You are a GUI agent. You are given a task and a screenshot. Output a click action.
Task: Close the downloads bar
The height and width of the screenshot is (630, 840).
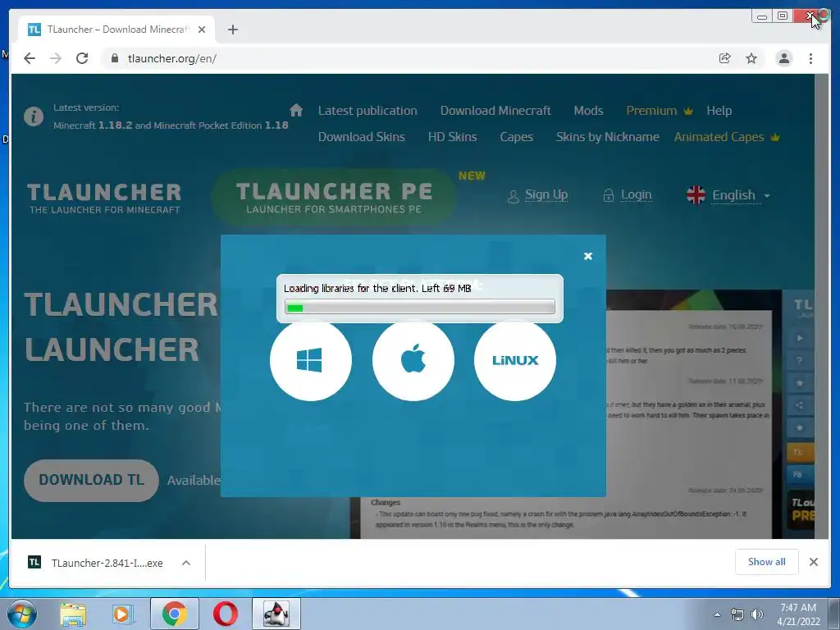[813, 562]
